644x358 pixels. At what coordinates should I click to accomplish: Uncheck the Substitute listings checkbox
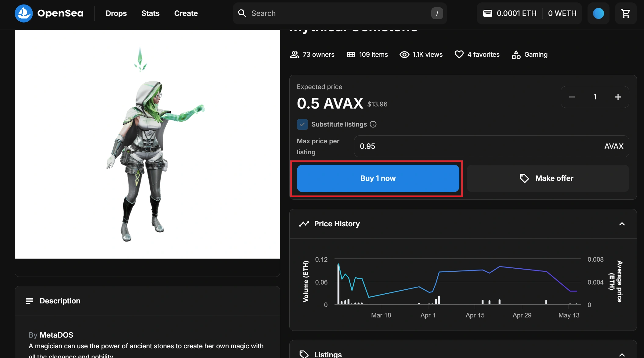tap(302, 124)
